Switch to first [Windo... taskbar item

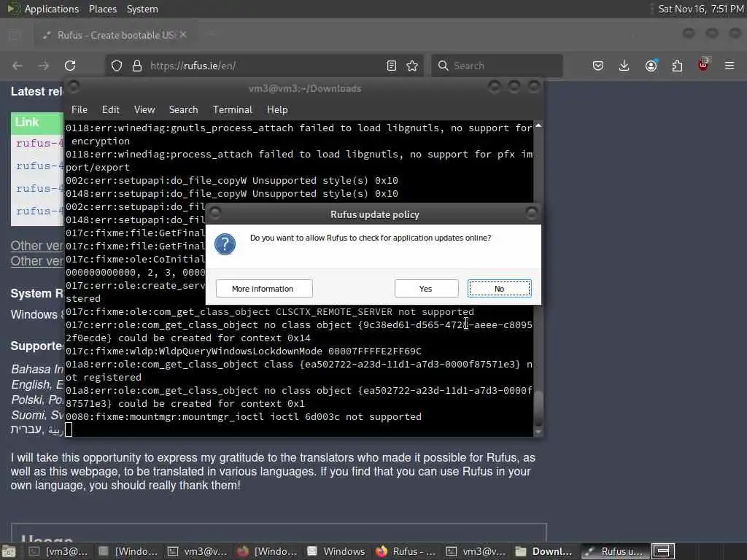128,551
